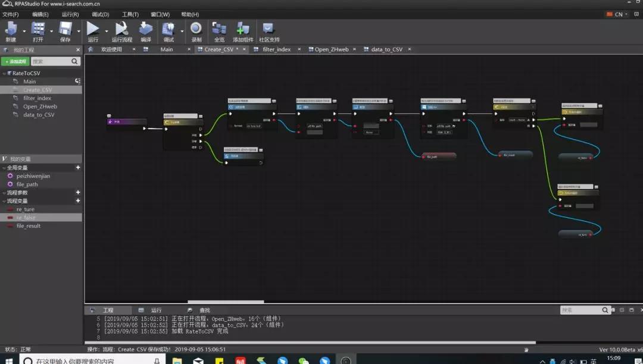The image size is (643, 364).
Task: Open dropdown arrow next to 新建 button
Action: click(x=24, y=31)
